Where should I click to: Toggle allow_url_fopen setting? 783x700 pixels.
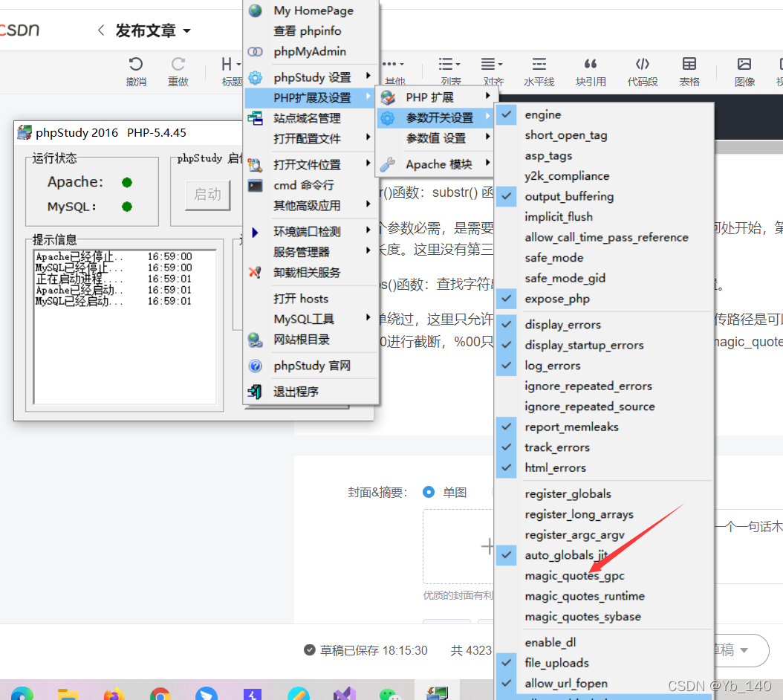(604, 684)
